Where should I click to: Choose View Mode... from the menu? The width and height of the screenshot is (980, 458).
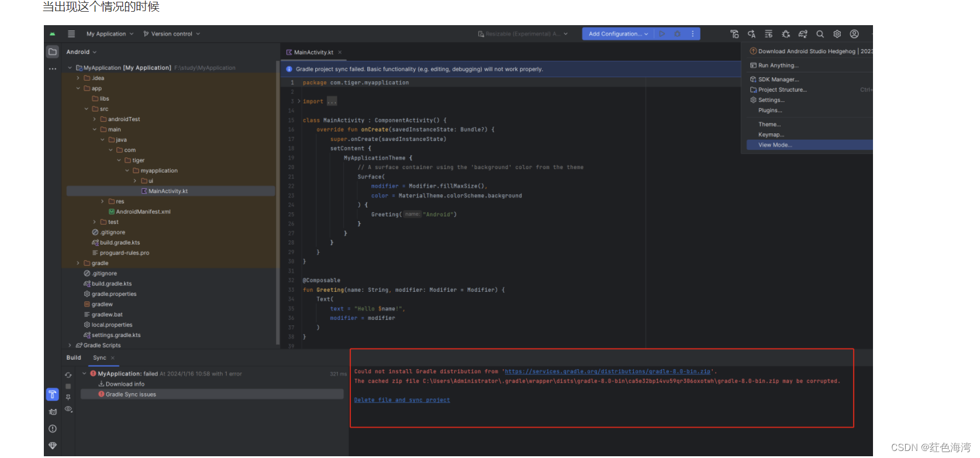(809, 145)
